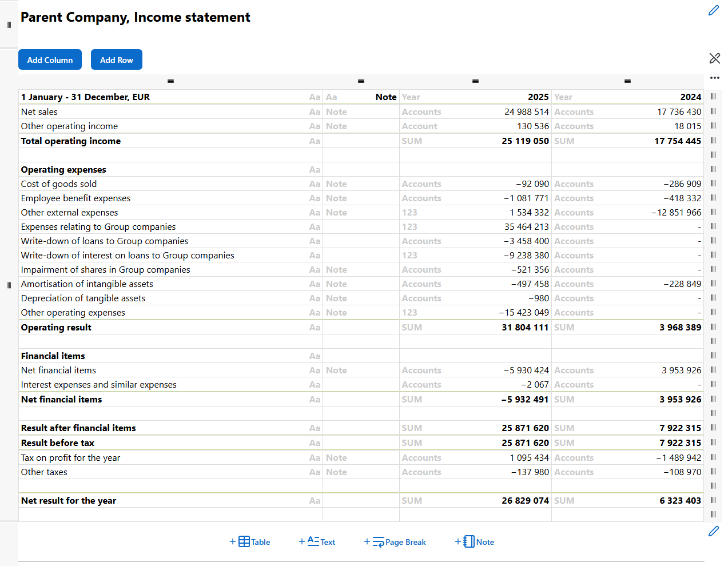This screenshot has height=566, width=728.
Task: Open the 123 type selector for Other operating expenses
Action: [409, 313]
